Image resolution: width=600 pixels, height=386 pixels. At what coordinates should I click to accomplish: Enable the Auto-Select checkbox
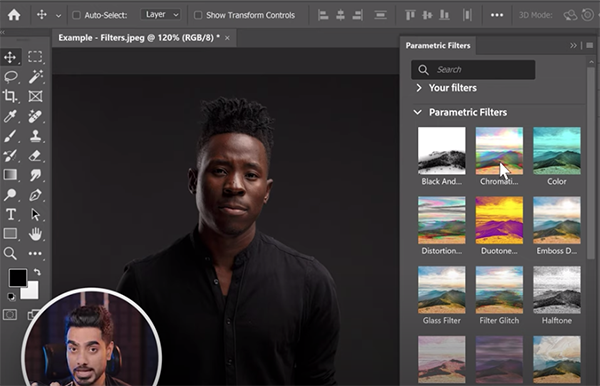[x=77, y=15]
